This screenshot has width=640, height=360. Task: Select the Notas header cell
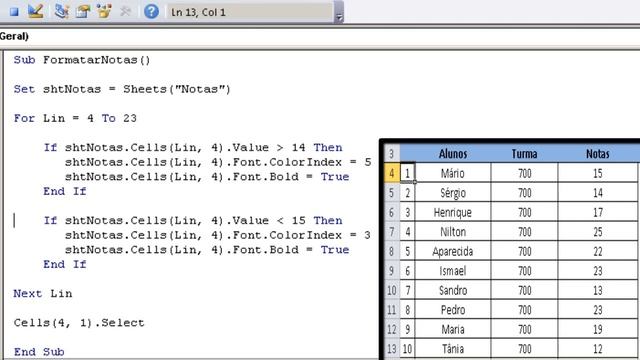pos(598,153)
